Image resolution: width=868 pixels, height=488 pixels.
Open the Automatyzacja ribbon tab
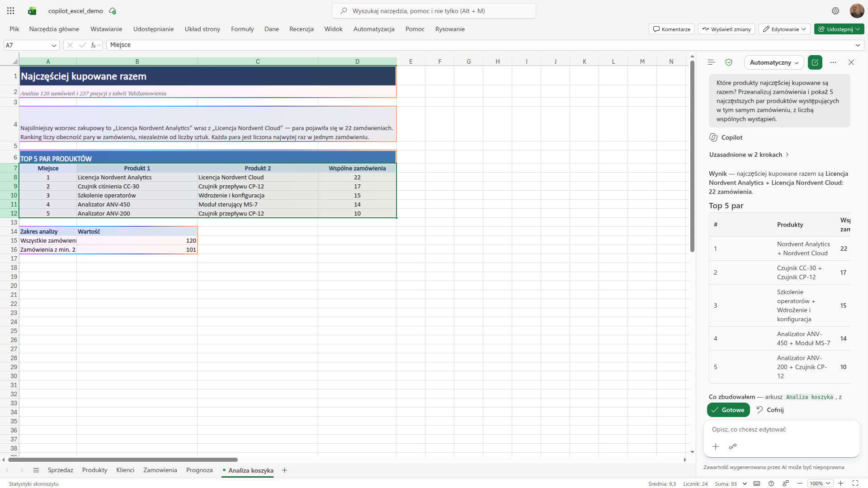pyautogui.click(x=374, y=29)
